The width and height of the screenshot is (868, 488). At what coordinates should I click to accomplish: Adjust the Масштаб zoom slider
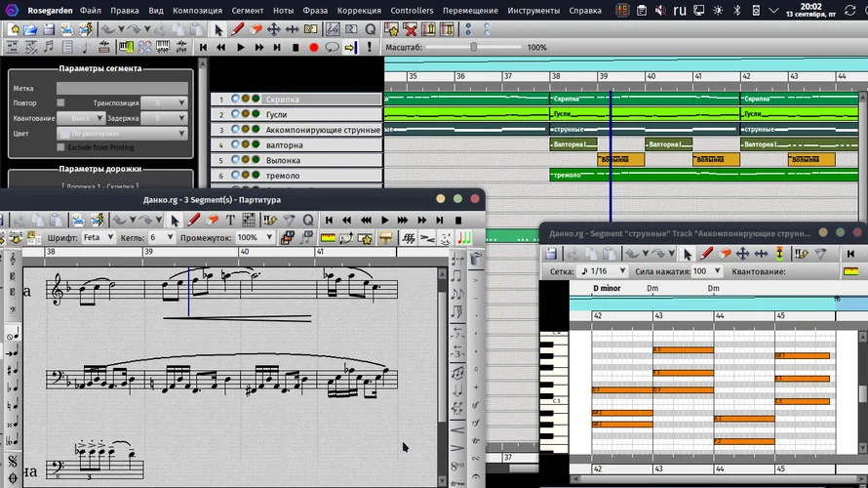[474, 47]
